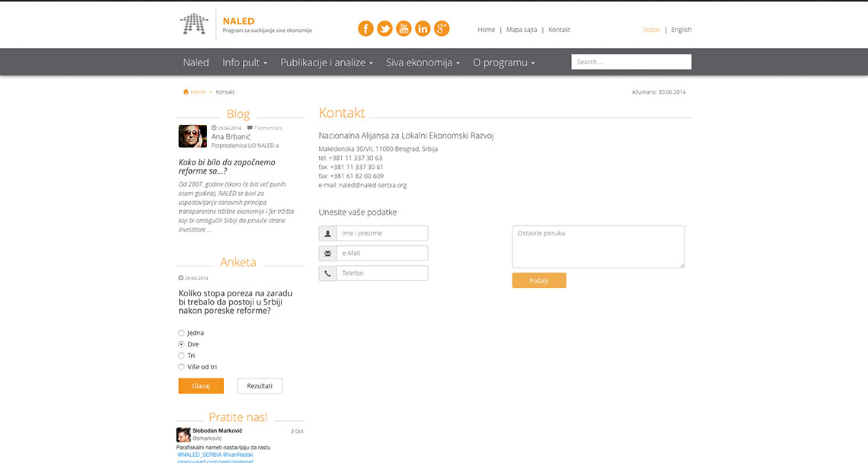The width and height of the screenshot is (868, 463).
Task: Switch language to English
Action: (x=681, y=30)
